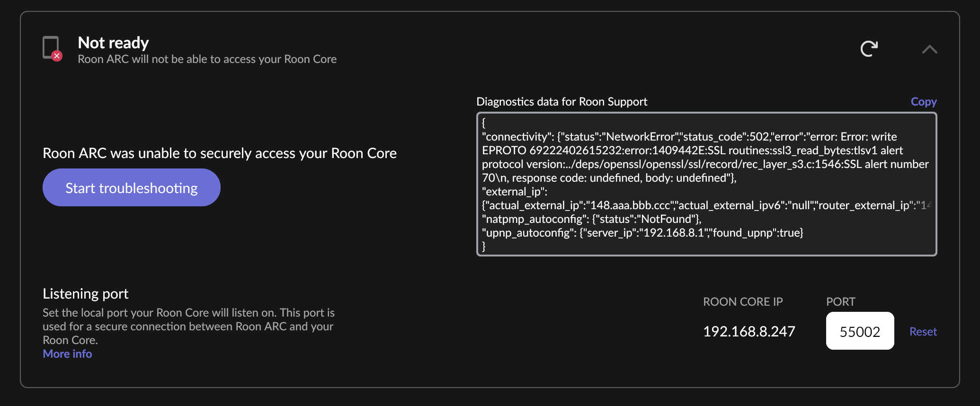
Task: Select the Roon Core IP 192.168.8.247
Action: click(749, 331)
